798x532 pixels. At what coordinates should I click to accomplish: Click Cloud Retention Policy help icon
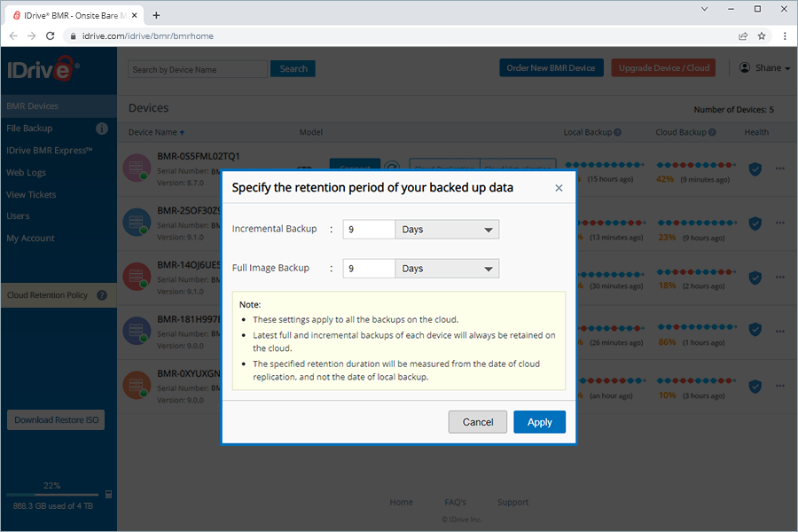(x=102, y=295)
